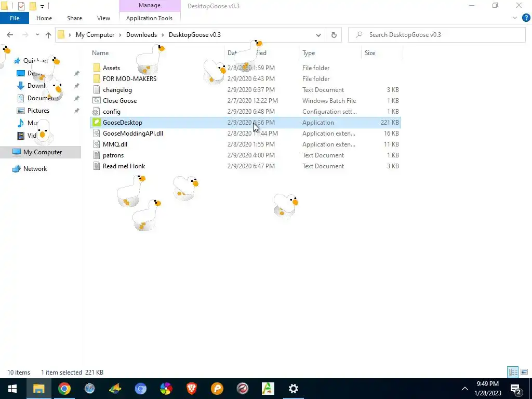Screen dimensions: 532x399
Task: Sort files by Type column
Action: (309, 53)
